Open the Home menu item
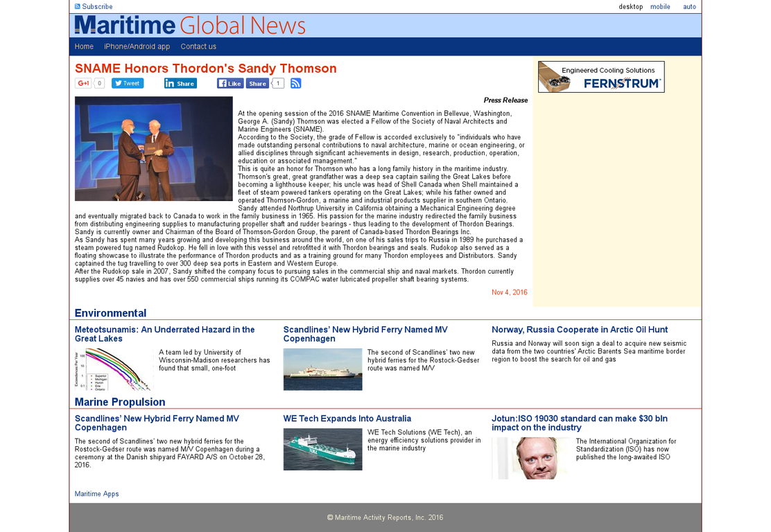 [x=84, y=46]
